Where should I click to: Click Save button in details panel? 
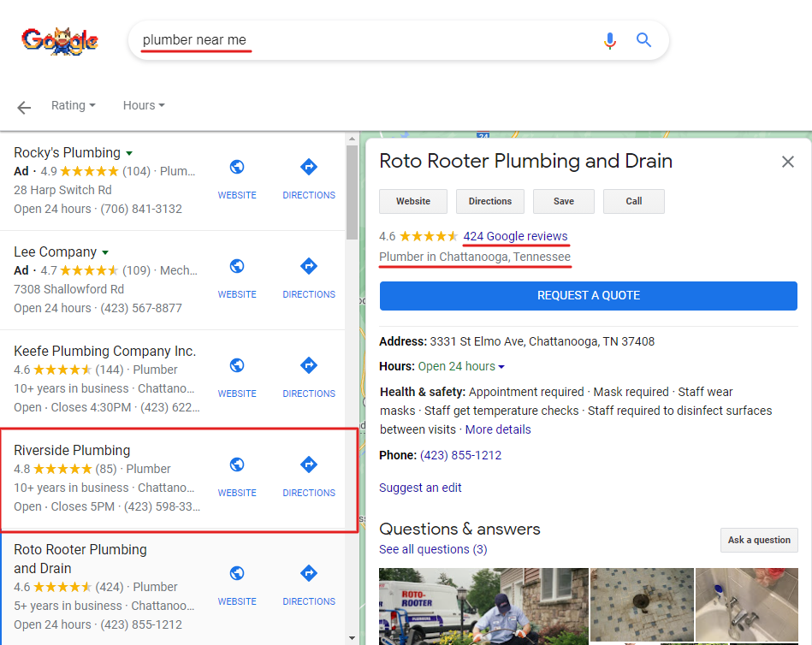click(563, 201)
